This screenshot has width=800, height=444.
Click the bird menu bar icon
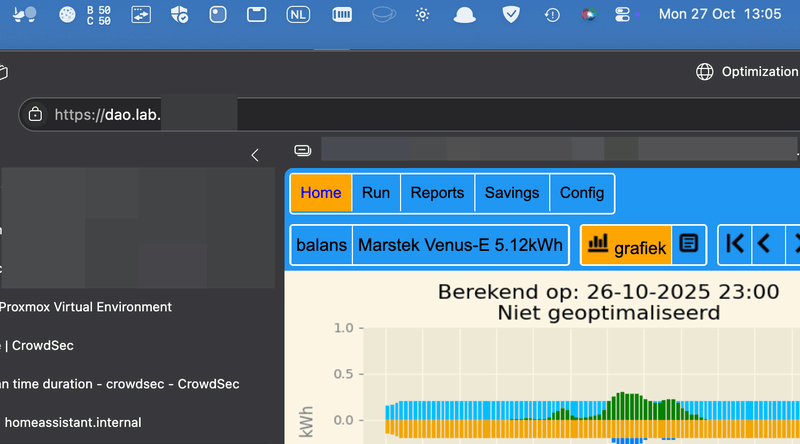point(24,15)
